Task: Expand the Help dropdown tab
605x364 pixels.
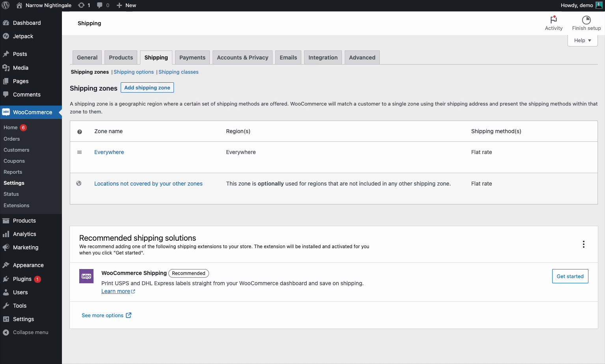Action: [583, 40]
